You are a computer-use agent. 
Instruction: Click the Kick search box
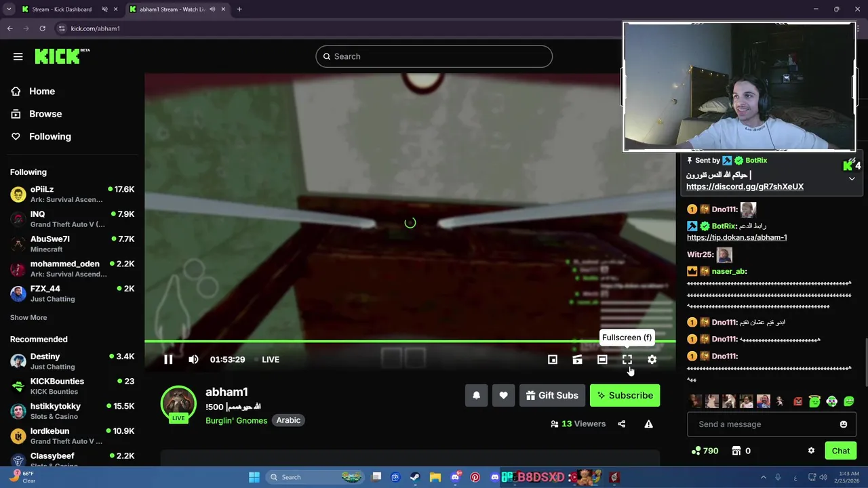tap(434, 56)
